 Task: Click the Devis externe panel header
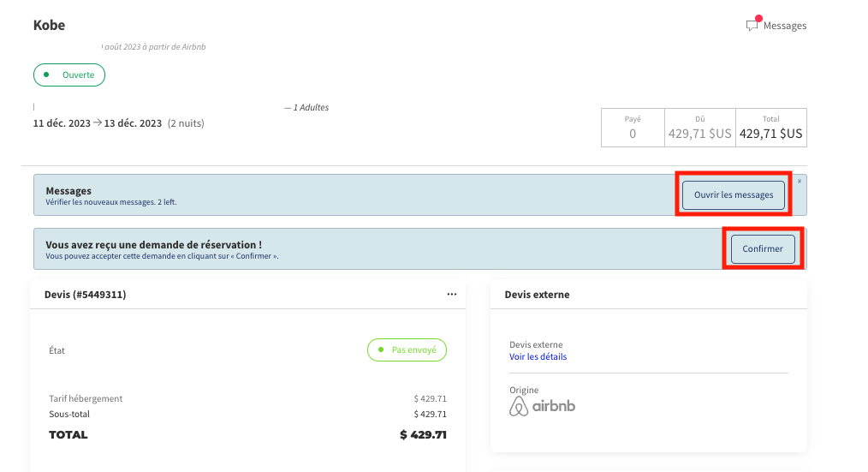coord(537,295)
